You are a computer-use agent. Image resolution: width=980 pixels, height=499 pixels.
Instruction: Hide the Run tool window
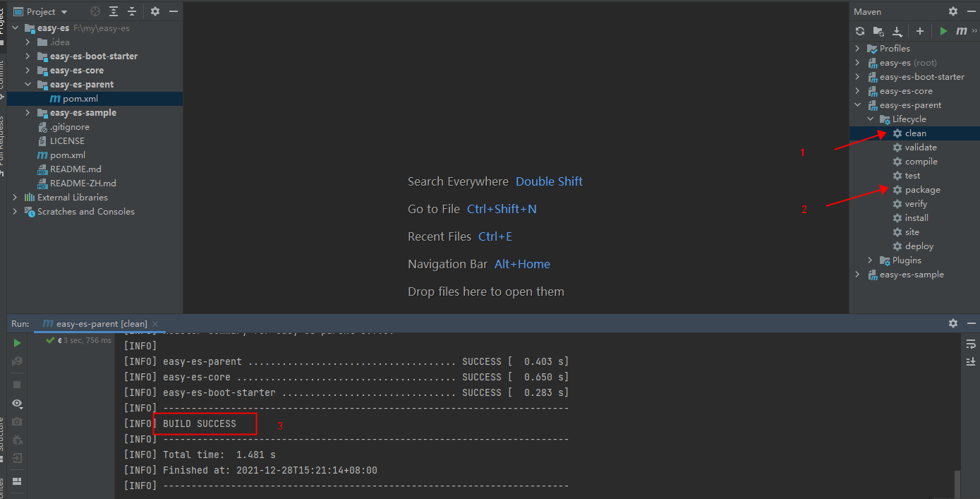tap(971, 323)
